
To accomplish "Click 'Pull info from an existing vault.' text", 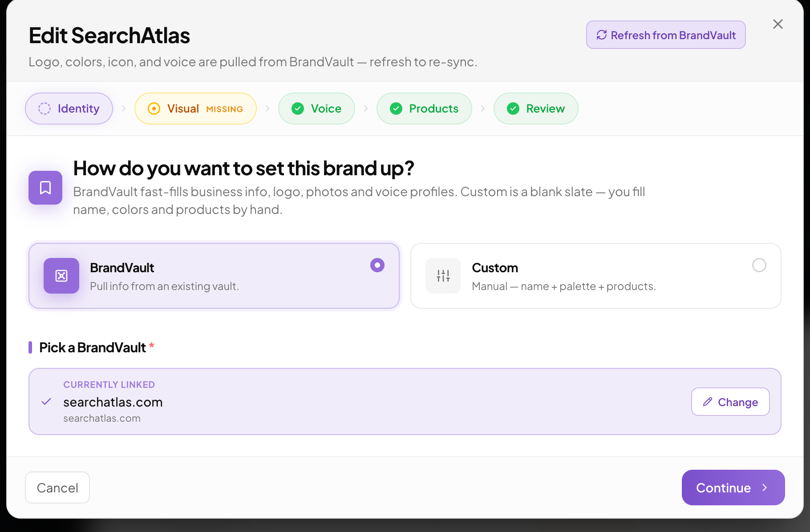I will (x=165, y=286).
